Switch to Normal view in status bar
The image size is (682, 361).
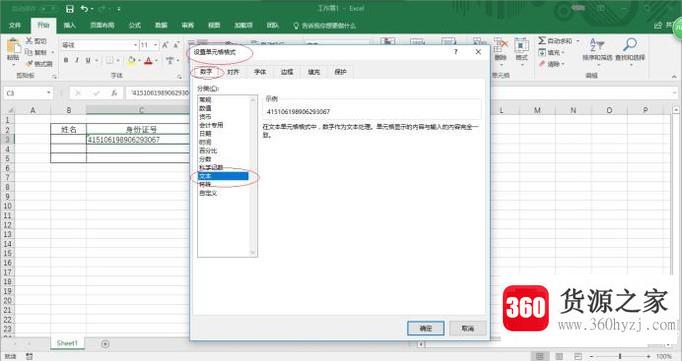(x=540, y=356)
